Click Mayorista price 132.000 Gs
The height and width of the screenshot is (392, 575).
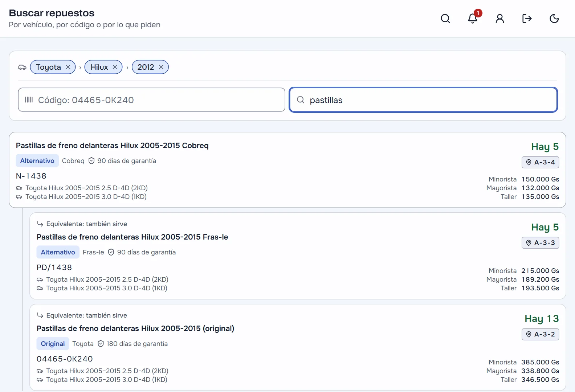point(540,188)
